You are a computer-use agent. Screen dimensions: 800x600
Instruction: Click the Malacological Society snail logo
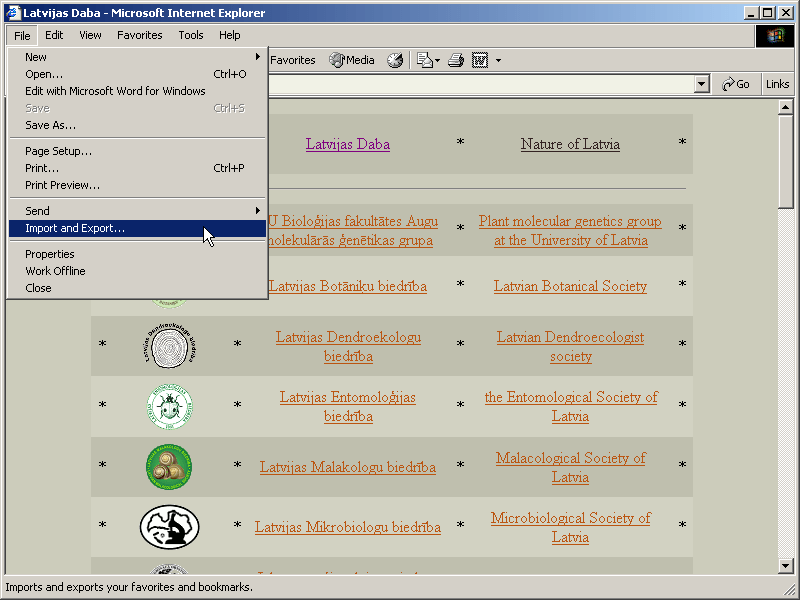click(169, 467)
